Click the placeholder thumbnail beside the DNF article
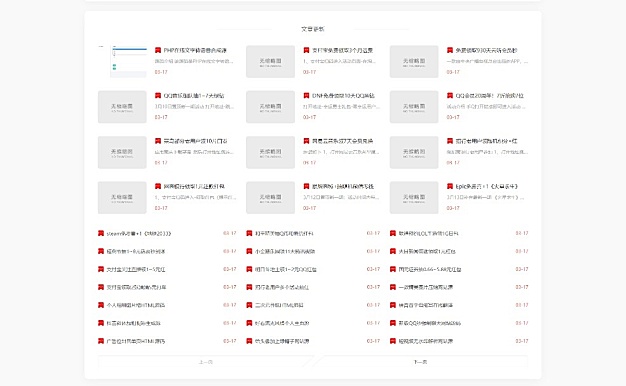This screenshot has width=626, height=386. click(x=270, y=107)
